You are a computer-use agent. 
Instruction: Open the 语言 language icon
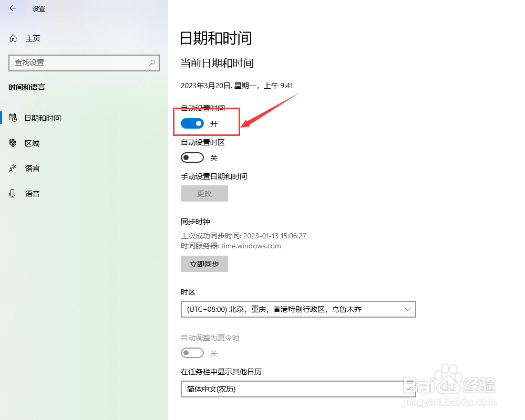(x=13, y=168)
